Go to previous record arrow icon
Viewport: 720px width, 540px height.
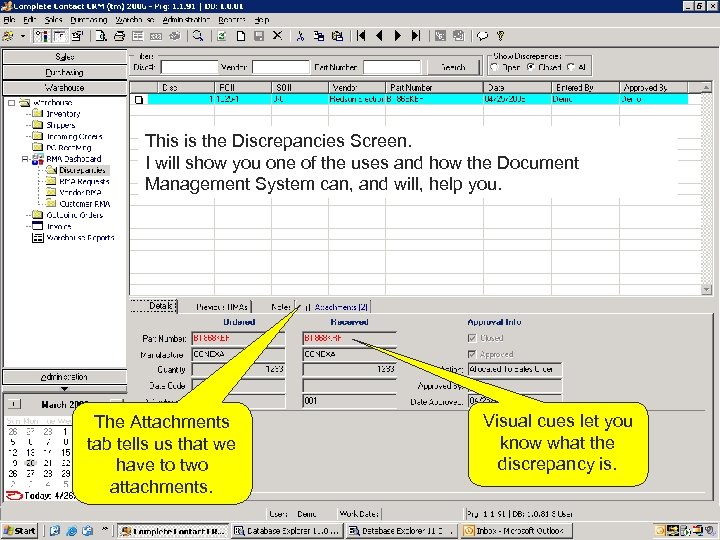pyautogui.click(x=379, y=36)
